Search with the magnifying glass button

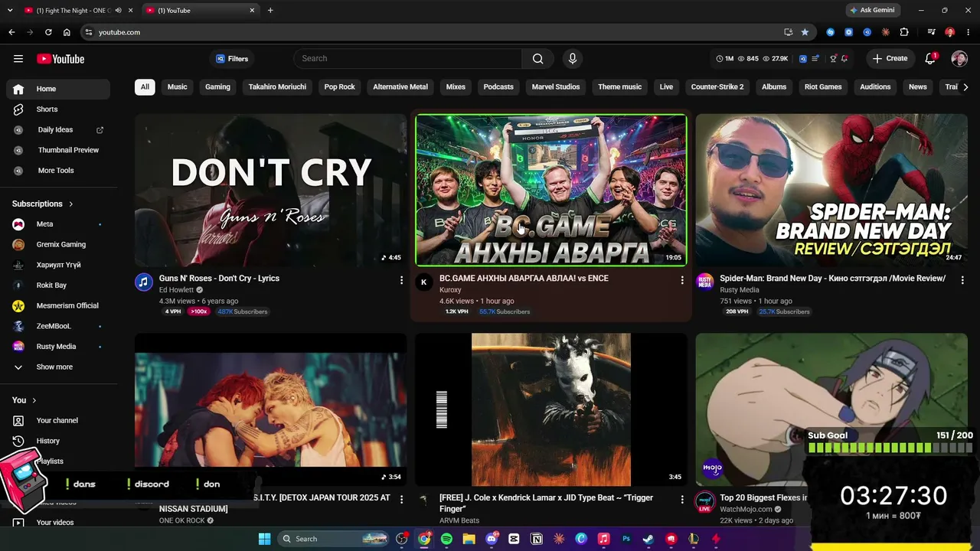pos(537,59)
